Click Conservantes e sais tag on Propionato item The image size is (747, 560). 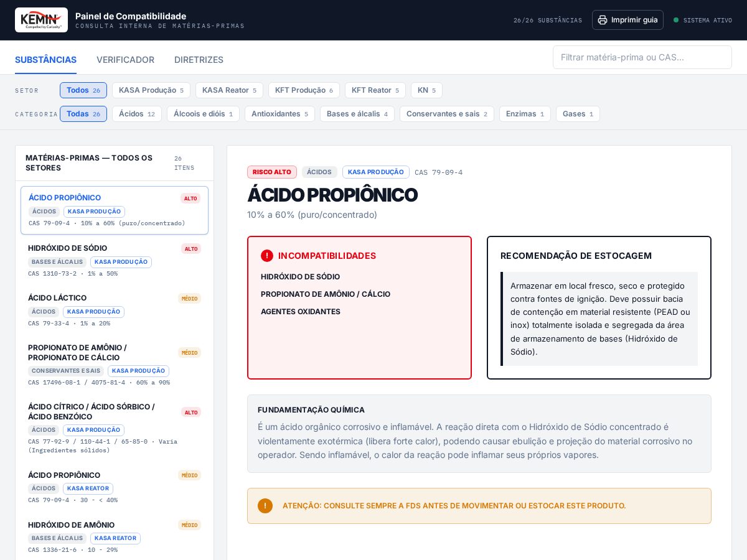(65, 371)
